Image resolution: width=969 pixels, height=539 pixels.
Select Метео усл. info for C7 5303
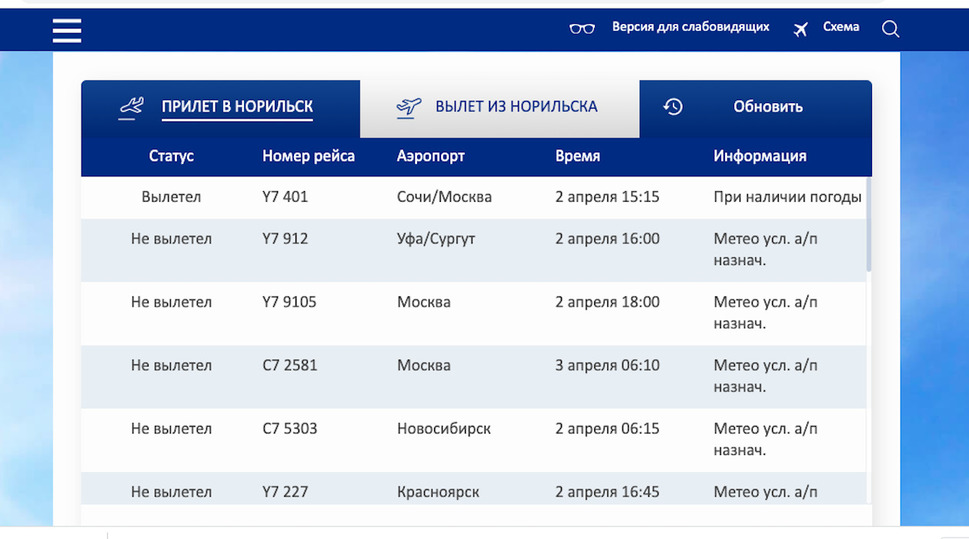pos(765,439)
